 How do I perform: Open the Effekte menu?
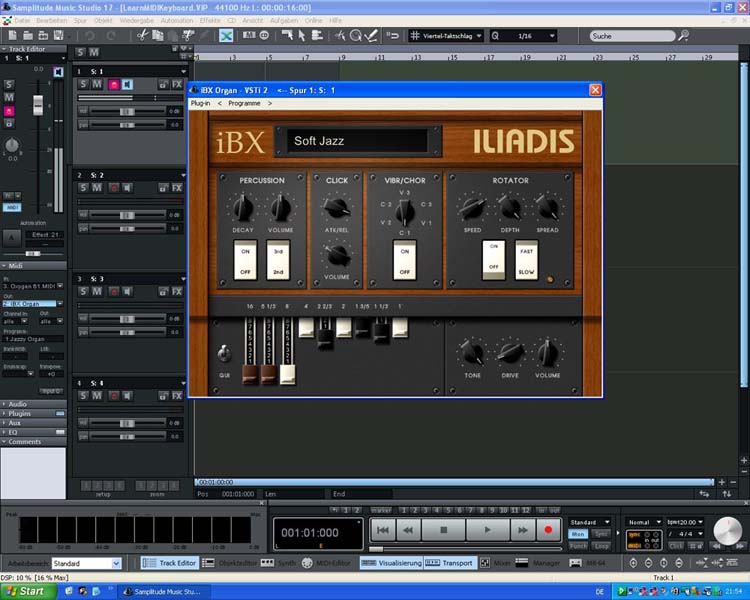(x=210, y=21)
